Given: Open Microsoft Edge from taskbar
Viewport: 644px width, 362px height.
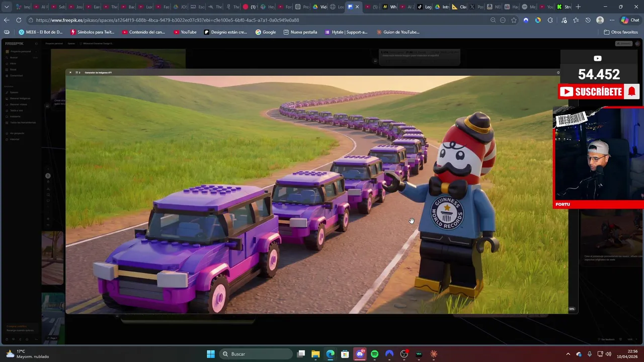Looking at the screenshot, I should click(x=330, y=354).
